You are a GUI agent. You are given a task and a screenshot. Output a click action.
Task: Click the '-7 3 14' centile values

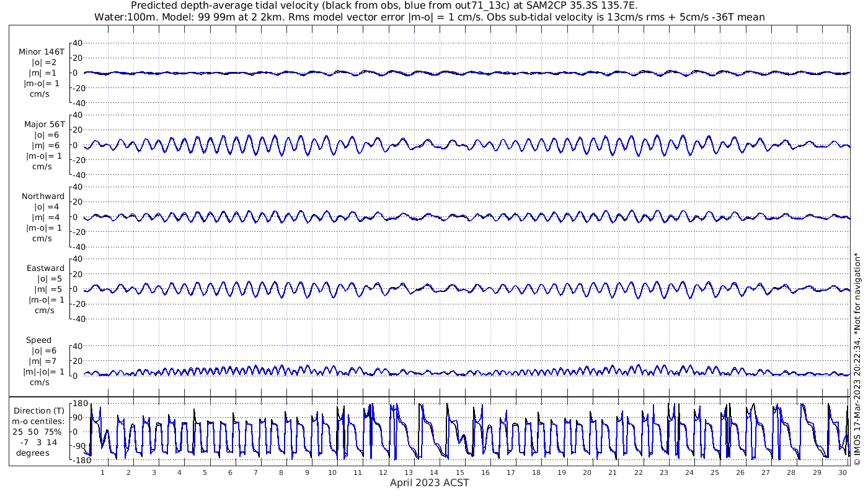(38, 442)
